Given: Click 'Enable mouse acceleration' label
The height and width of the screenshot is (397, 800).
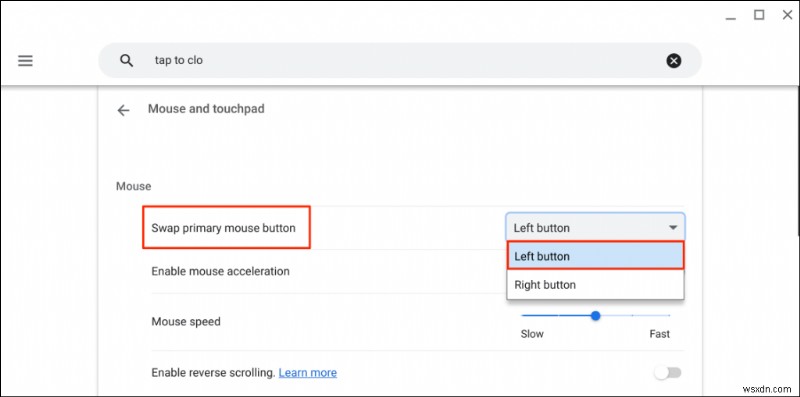Looking at the screenshot, I should 220,271.
